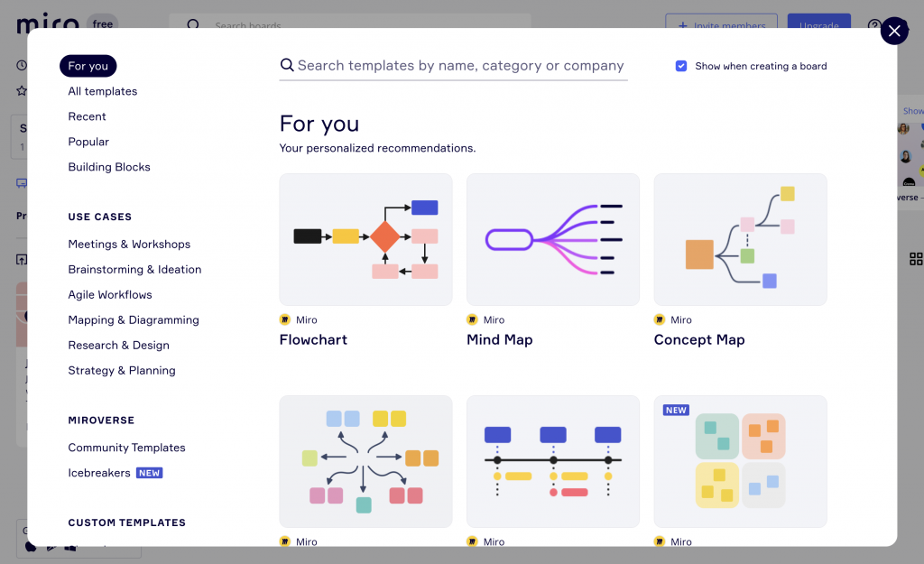Click the search magnifier icon in templates

[x=287, y=65]
